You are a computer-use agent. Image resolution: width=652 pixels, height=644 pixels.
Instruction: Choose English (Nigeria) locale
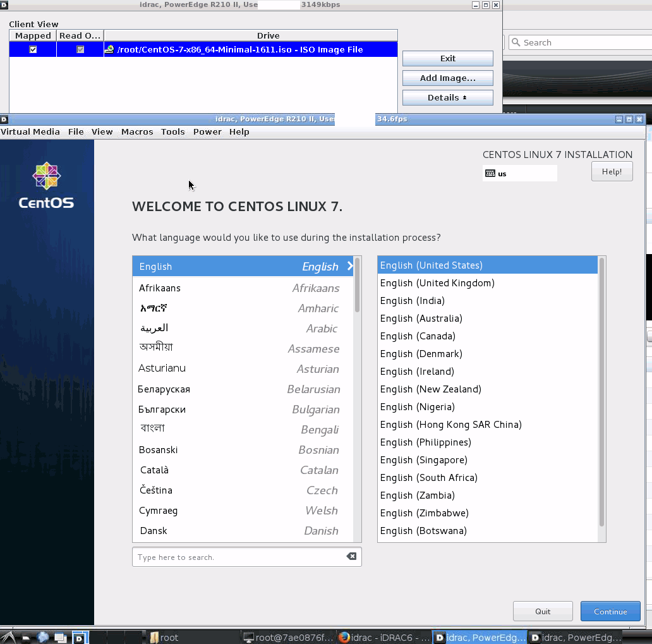(487, 406)
